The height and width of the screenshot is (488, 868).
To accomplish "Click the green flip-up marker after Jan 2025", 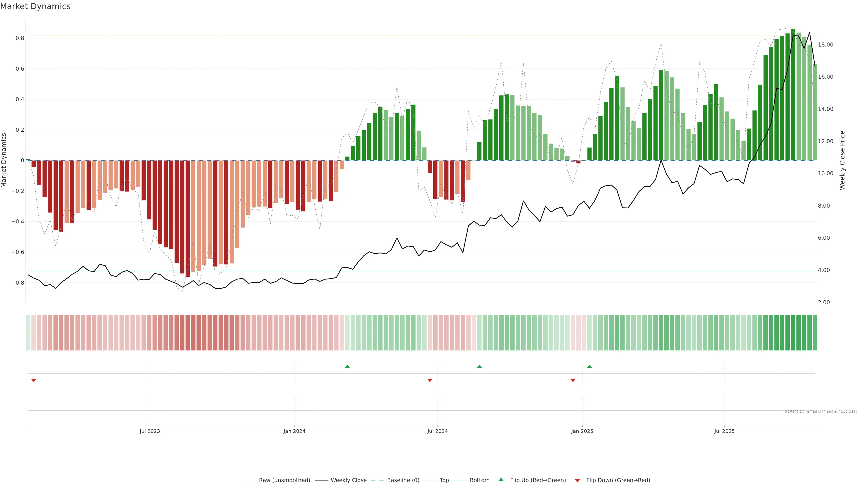I will (x=589, y=366).
